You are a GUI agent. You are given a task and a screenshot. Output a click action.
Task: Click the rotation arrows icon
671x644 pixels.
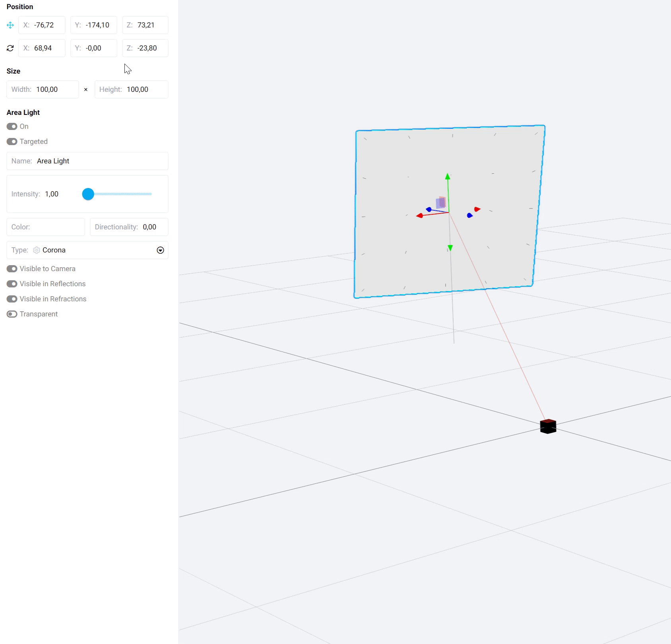(10, 48)
